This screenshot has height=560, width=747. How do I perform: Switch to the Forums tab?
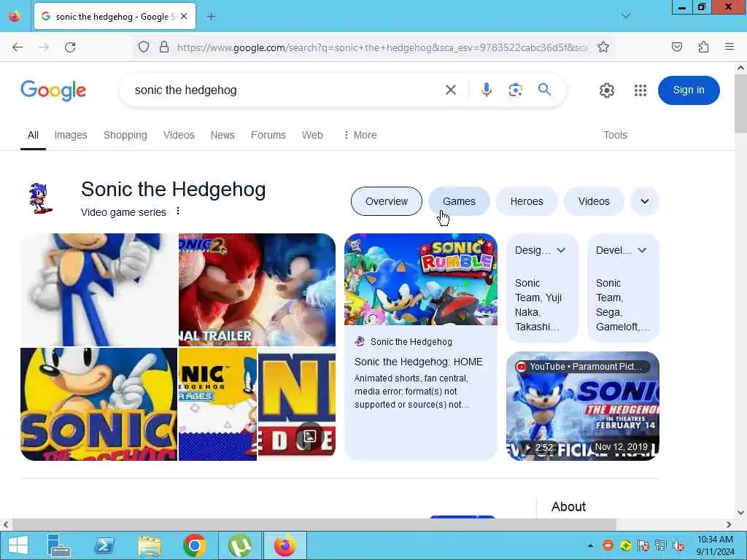click(x=268, y=135)
